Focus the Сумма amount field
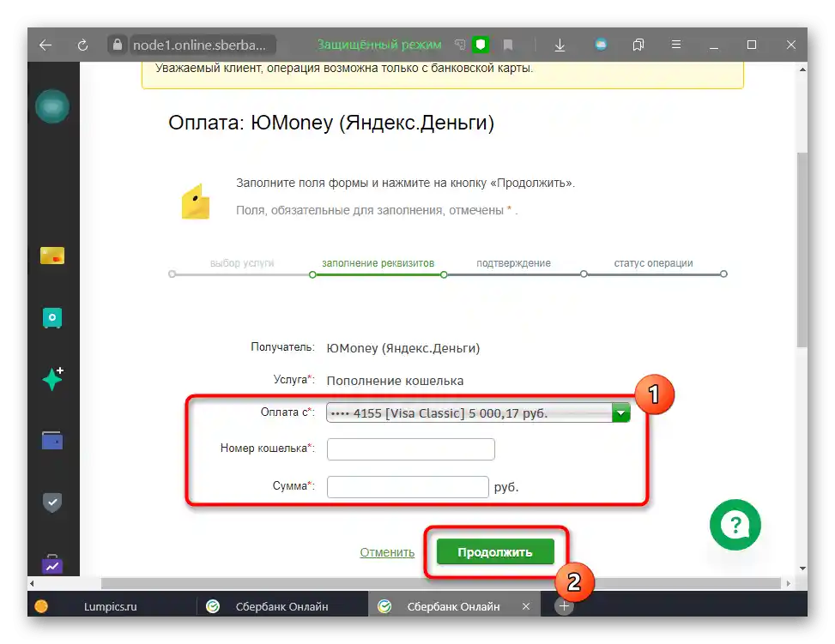Screen dimensions: 835x644 tap(408, 487)
